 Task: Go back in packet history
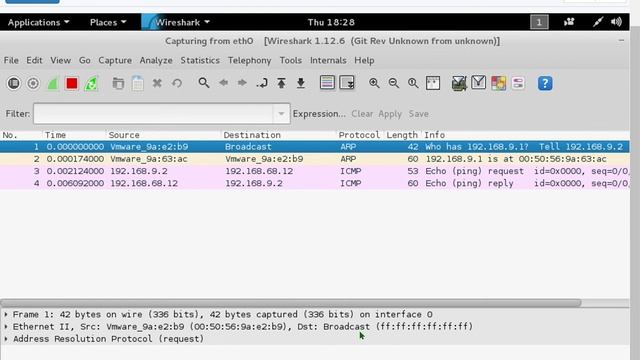pyautogui.click(x=223, y=83)
